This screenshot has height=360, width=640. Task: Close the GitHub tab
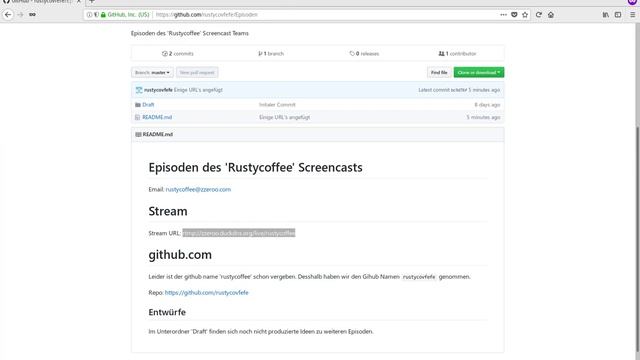(79, 2)
